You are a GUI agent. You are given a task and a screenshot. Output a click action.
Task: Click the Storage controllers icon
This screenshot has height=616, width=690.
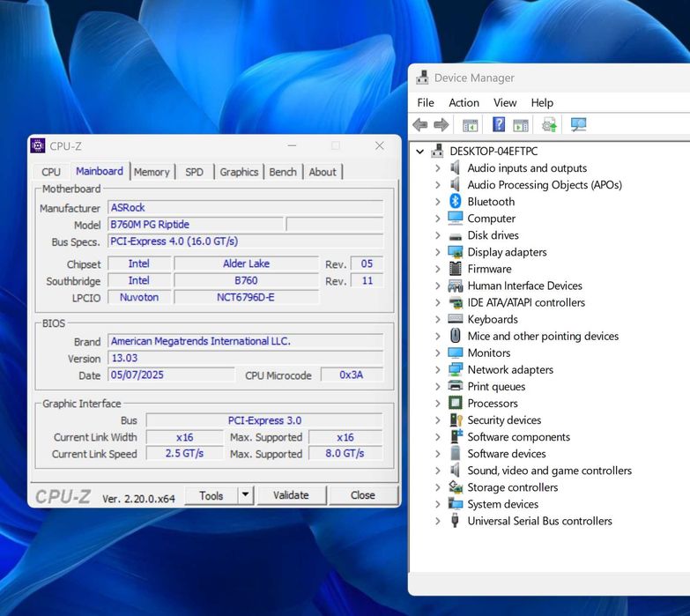(455, 487)
